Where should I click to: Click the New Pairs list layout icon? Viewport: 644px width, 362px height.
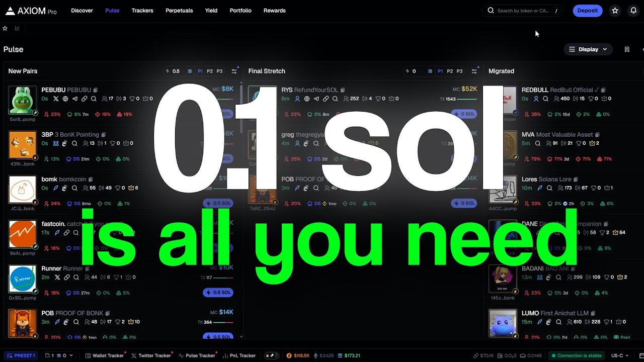[x=190, y=71]
